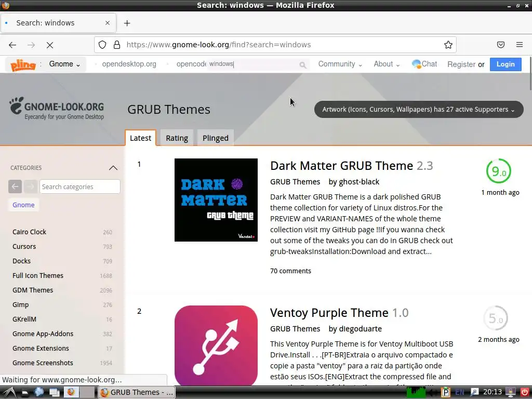The width and height of the screenshot is (532, 399).
Task: Click the EN keyboard layout indicator
Action: [460, 392]
